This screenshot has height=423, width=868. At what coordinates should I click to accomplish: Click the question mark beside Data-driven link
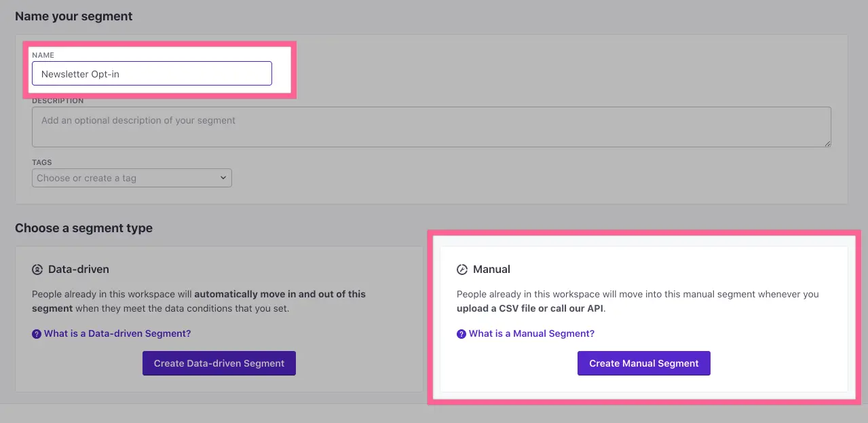[37, 334]
